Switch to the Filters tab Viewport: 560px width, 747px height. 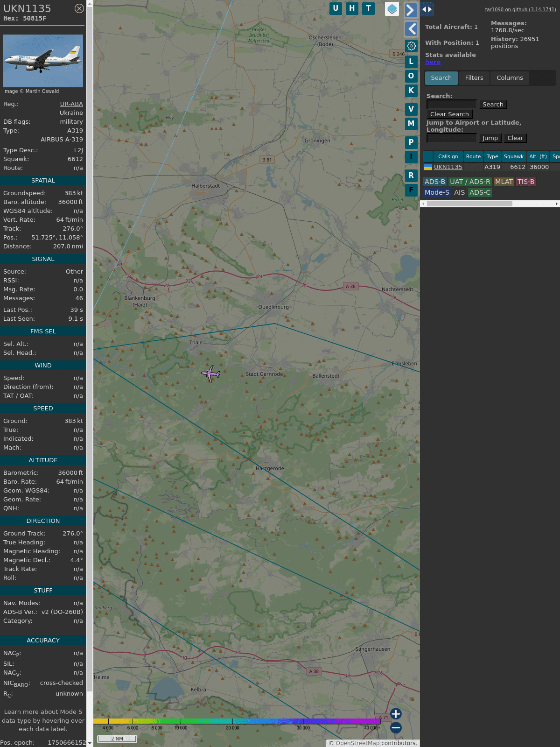pos(474,78)
